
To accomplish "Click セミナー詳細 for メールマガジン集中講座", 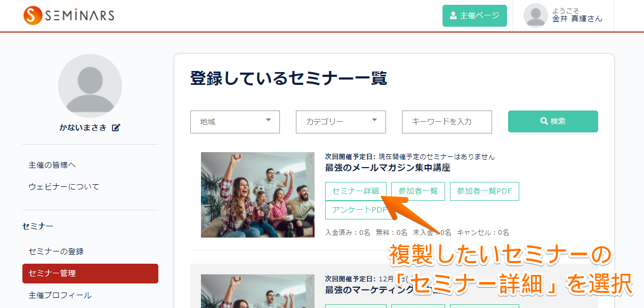I will pyautogui.click(x=356, y=191).
